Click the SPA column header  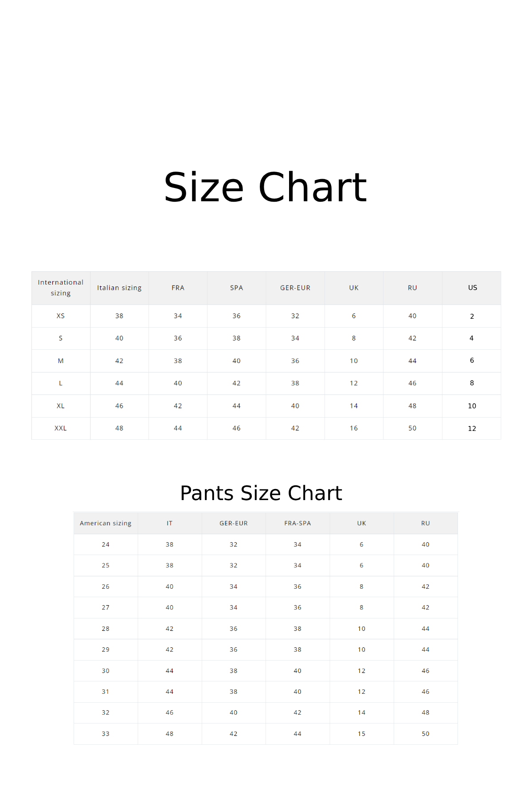pos(236,288)
